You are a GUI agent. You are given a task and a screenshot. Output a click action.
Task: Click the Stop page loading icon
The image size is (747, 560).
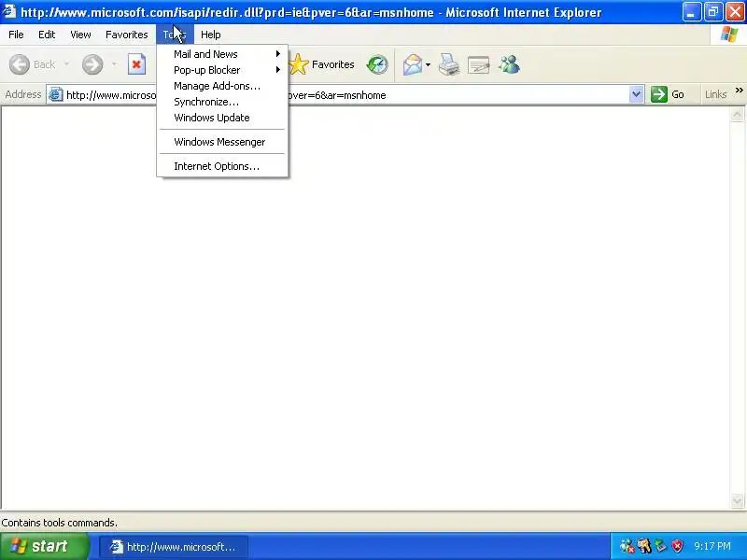136,64
